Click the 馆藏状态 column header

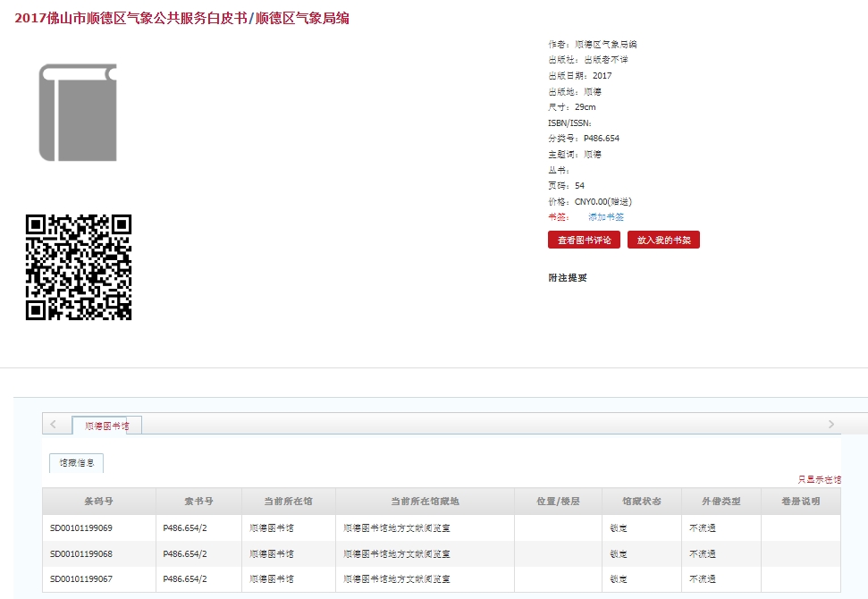642,501
